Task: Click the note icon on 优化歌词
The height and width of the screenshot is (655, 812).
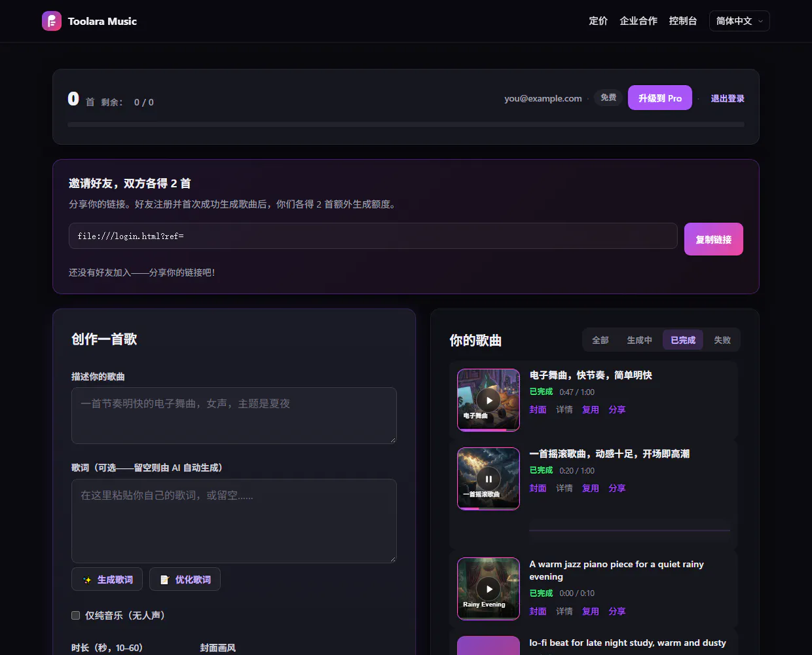Action: pos(164,580)
